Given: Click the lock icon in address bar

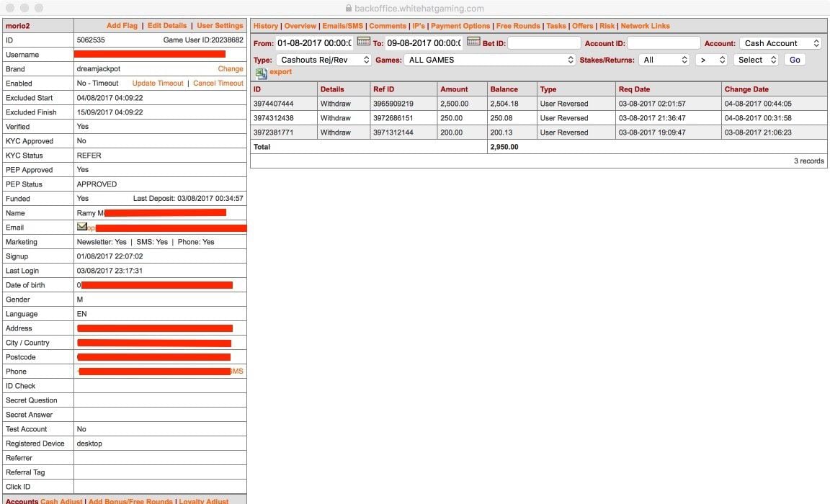Looking at the screenshot, I should [348, 8].
